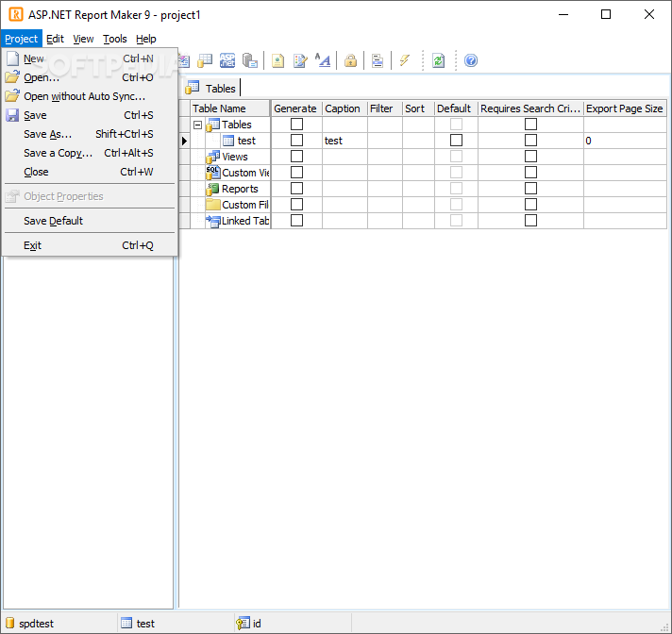
Task: Open the font/language 'A' toolbar icon
Action: pos(323,60)
